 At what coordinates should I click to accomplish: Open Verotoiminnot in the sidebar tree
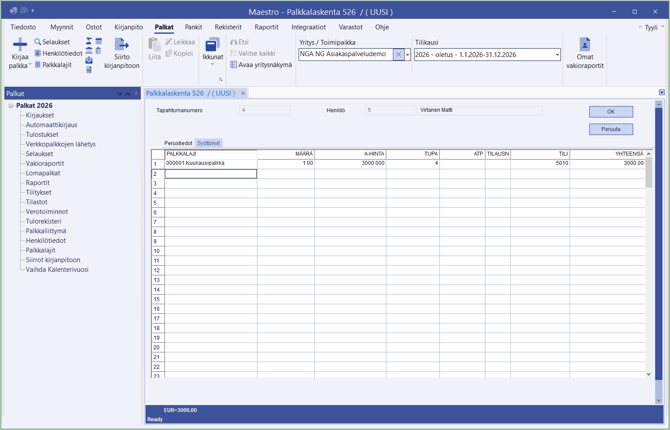click(46, 212)
